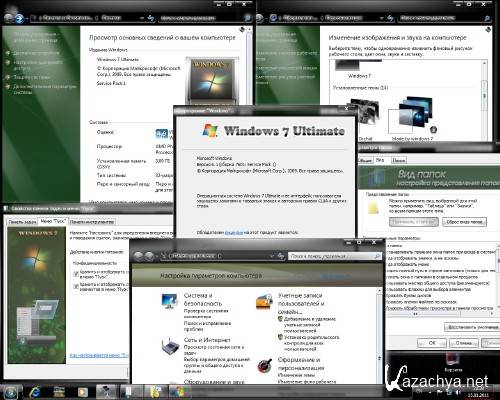The width and height of the screenshot is (500, 400).
Task: Expand the System window address bar dropdown
Action: (142, 18)
